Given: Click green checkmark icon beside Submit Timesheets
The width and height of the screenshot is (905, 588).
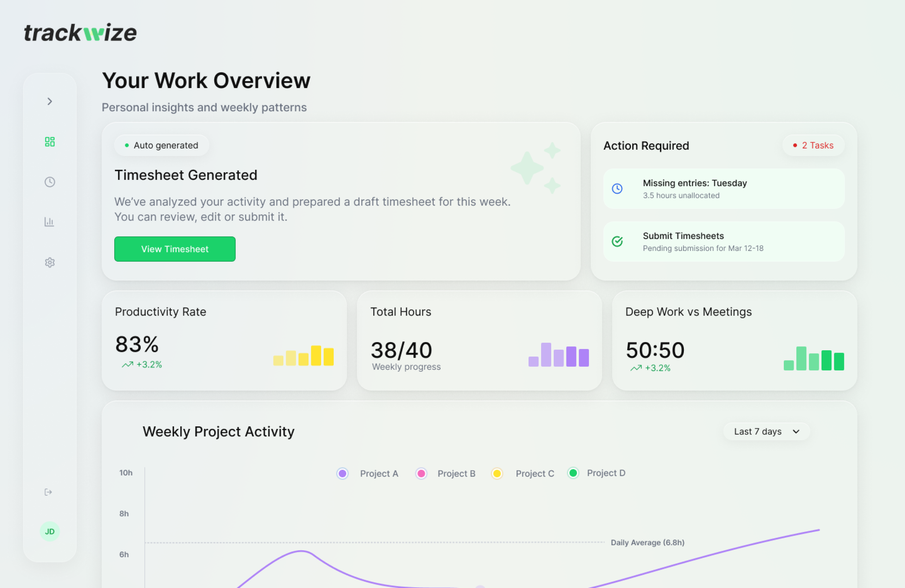Looking at the screenshot, I should pos(617,242).
